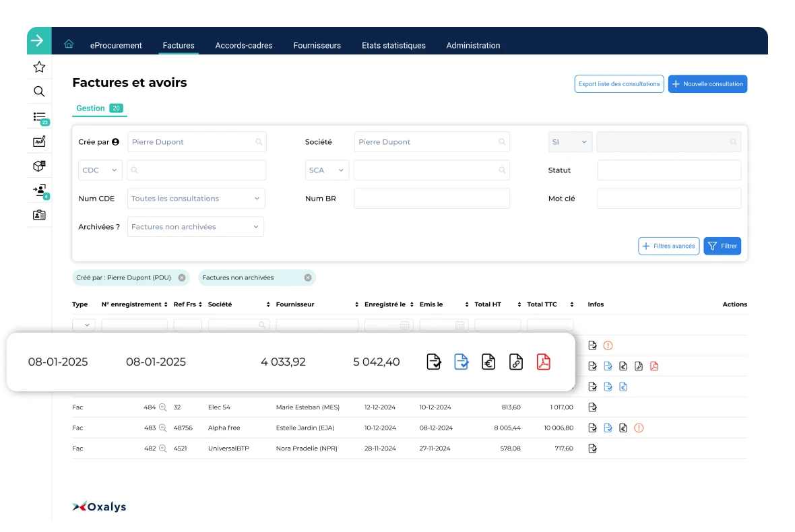Select the Gestion tab
795x532 pixels.
(100, 108)
